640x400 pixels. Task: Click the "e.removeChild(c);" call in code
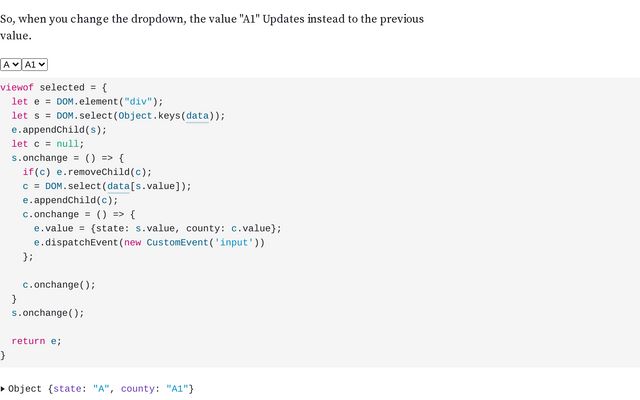coord(104,172)
